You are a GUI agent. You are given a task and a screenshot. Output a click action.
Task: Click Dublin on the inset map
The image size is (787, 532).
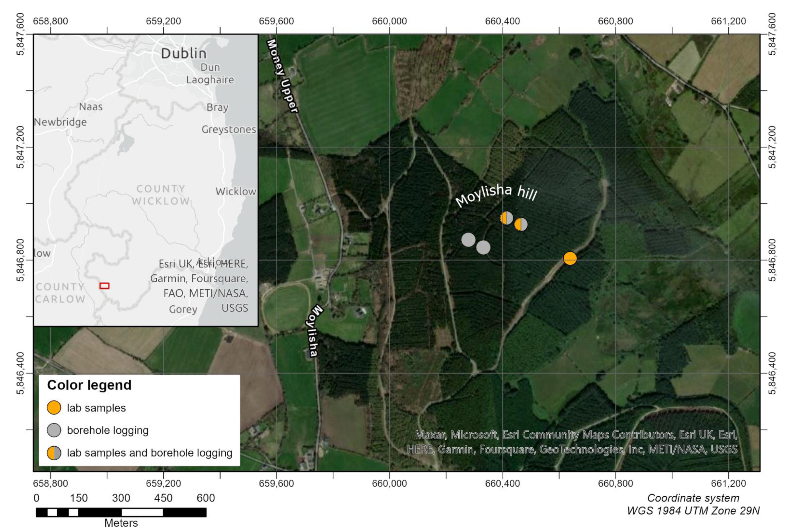coord(184,53)
